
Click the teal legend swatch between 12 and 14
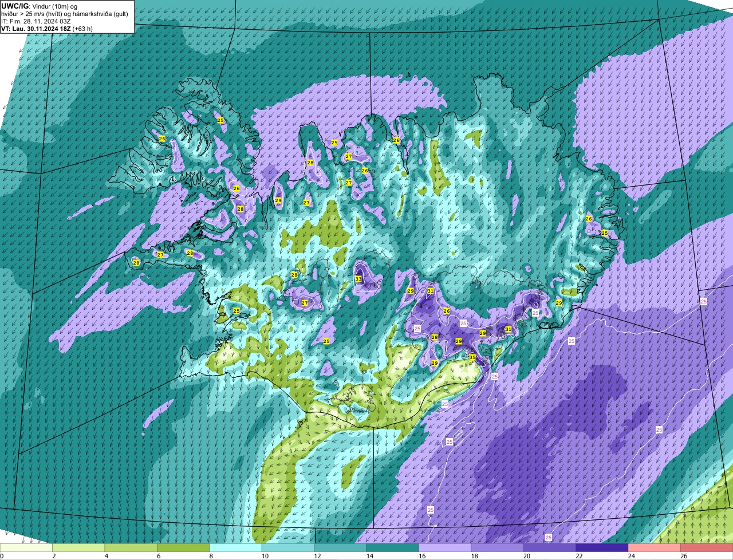tap(341, 547)
